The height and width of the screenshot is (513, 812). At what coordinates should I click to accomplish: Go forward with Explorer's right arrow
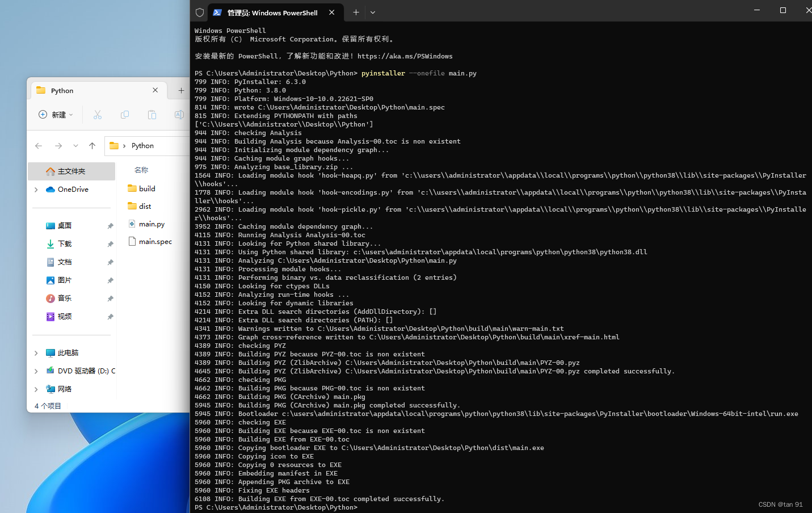(x=58, y=146)
